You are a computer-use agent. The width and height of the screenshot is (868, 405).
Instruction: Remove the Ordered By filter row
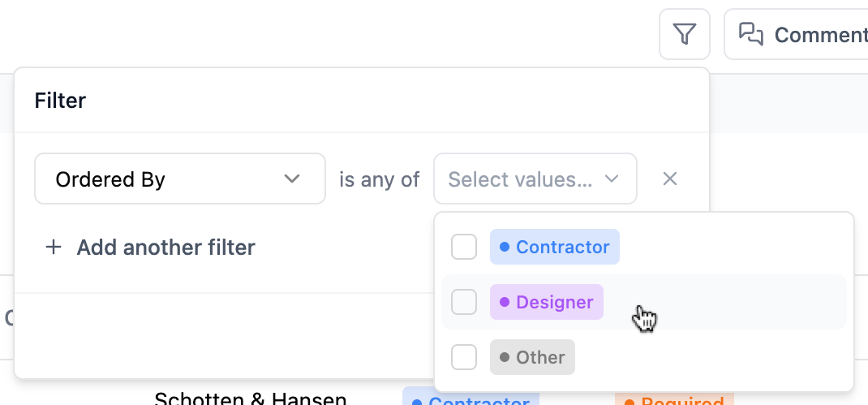[670, 179]
